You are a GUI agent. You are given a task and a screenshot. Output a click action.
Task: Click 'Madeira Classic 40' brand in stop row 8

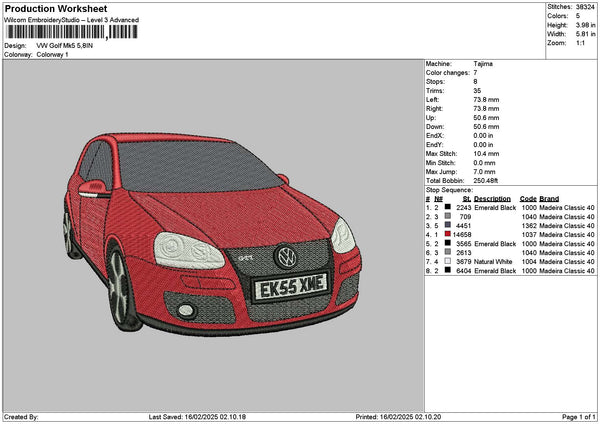click(567, 271)
